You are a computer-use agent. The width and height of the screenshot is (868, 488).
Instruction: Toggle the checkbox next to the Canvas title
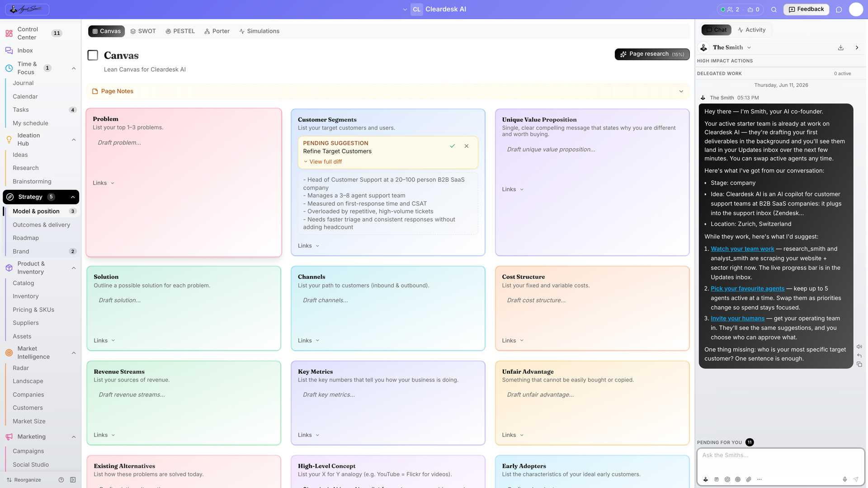click(x=93, y=55)
